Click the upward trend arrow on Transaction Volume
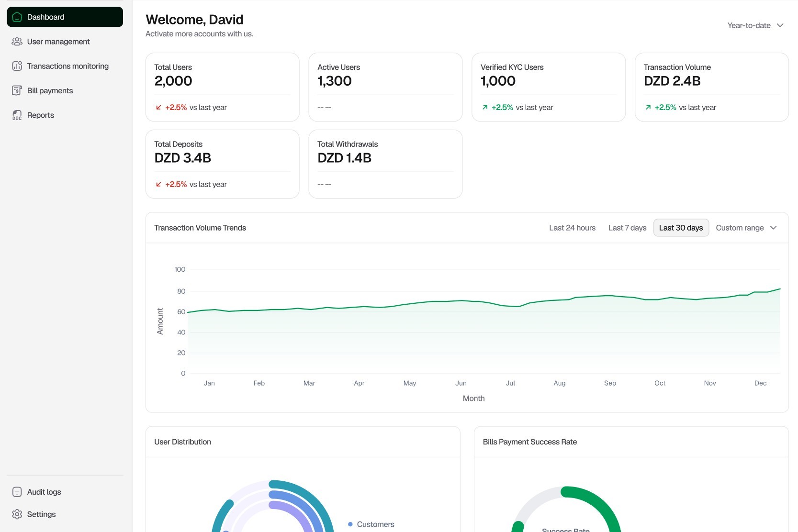The height and width of the screenshot is (532, 798). (648, 107)
